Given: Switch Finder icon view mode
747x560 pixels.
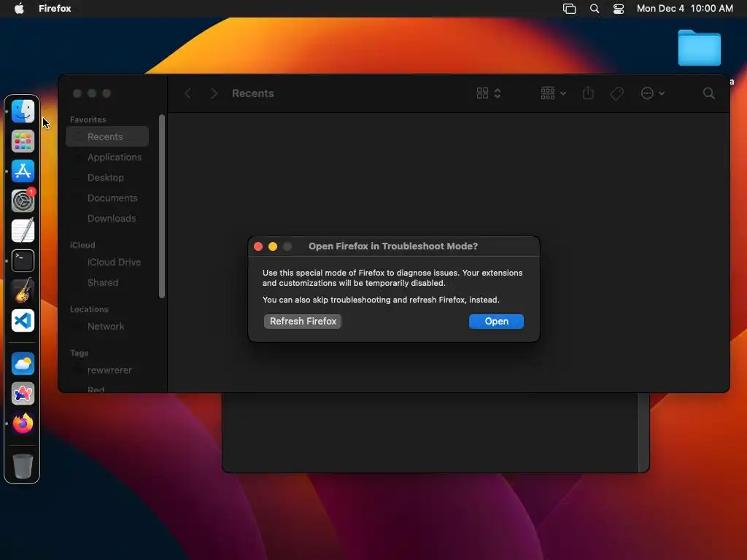Looking at the screenshot, I should pos(488,93).
